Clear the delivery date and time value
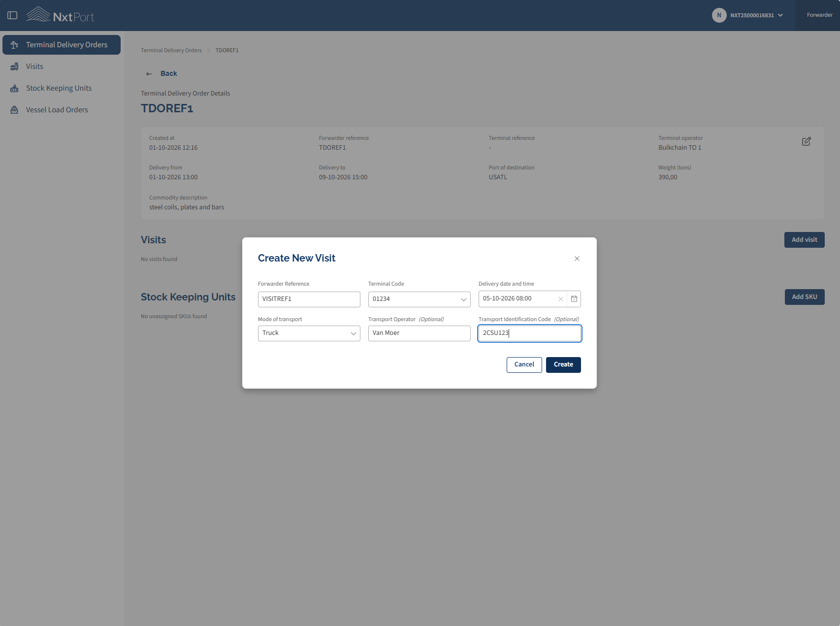Screen dimensions: 840x626 pyautogui.click(x=560, y=299)
